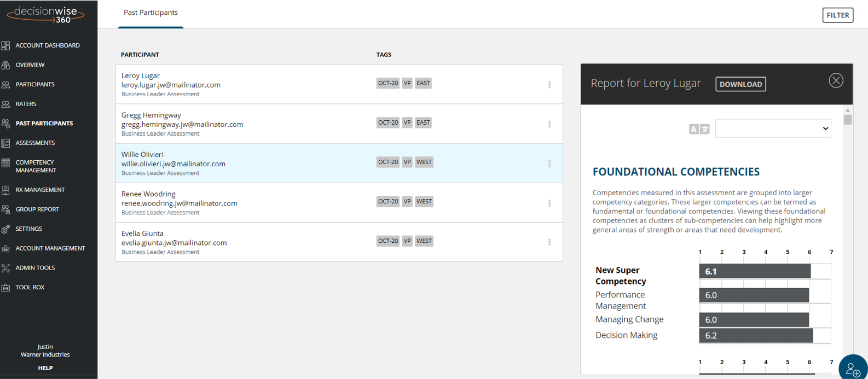
Task: Open Competency Management from sidebar icon
Action: (x=6, y=163)
